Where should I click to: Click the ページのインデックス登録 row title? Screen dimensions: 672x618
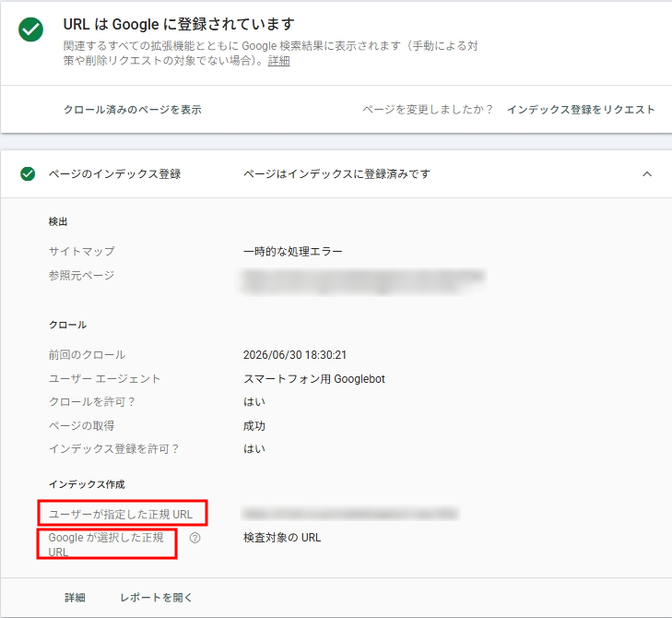click(x=114, y=173)
